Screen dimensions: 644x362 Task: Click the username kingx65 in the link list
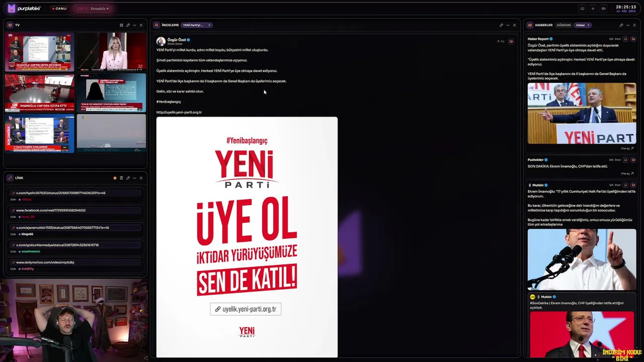(x=27, y=234)
